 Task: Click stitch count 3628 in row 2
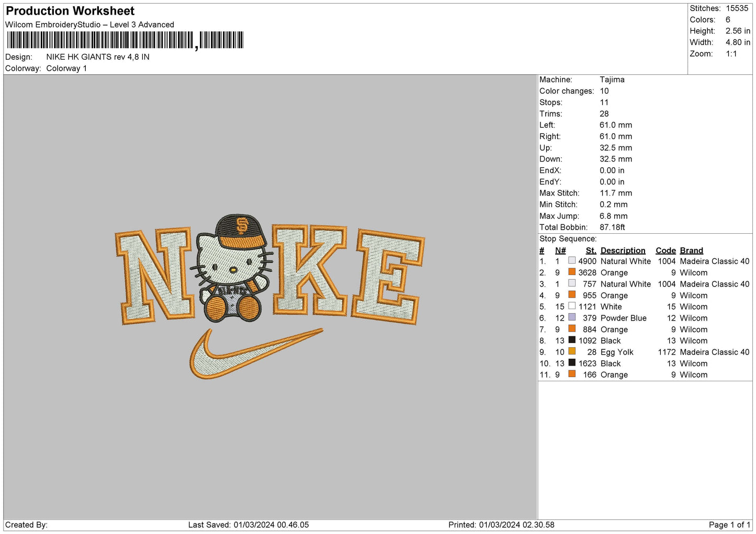pos(587,272)
